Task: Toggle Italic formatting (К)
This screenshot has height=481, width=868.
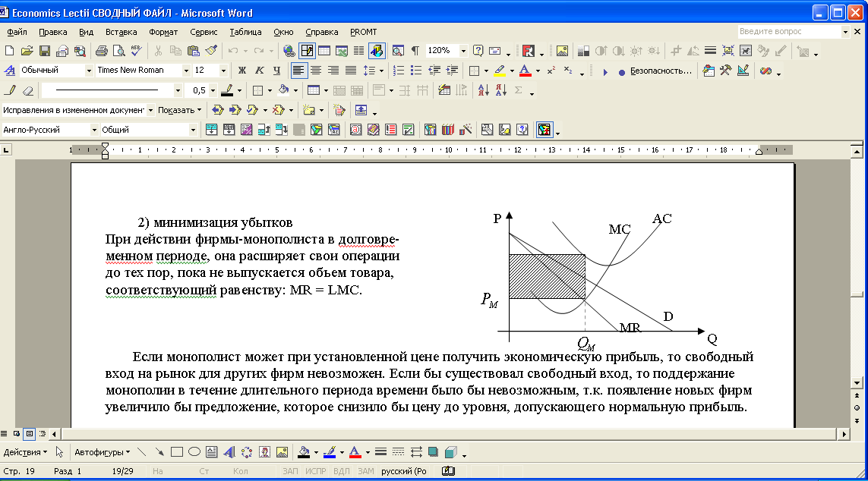Action: point(260,71)
